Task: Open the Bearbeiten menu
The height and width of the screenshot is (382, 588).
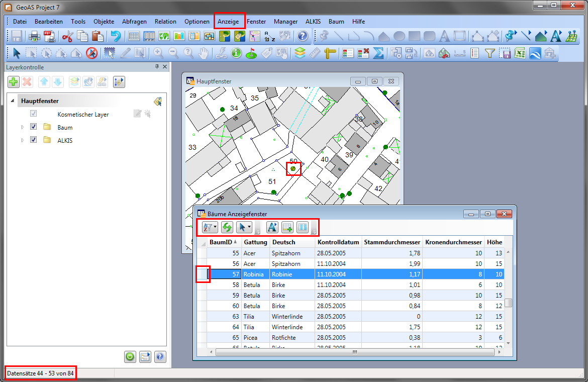Action: pos(49,22)
